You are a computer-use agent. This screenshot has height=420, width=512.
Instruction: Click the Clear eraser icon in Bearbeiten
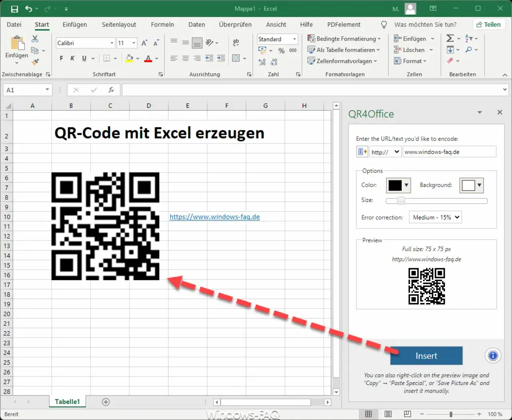point(450,61)
